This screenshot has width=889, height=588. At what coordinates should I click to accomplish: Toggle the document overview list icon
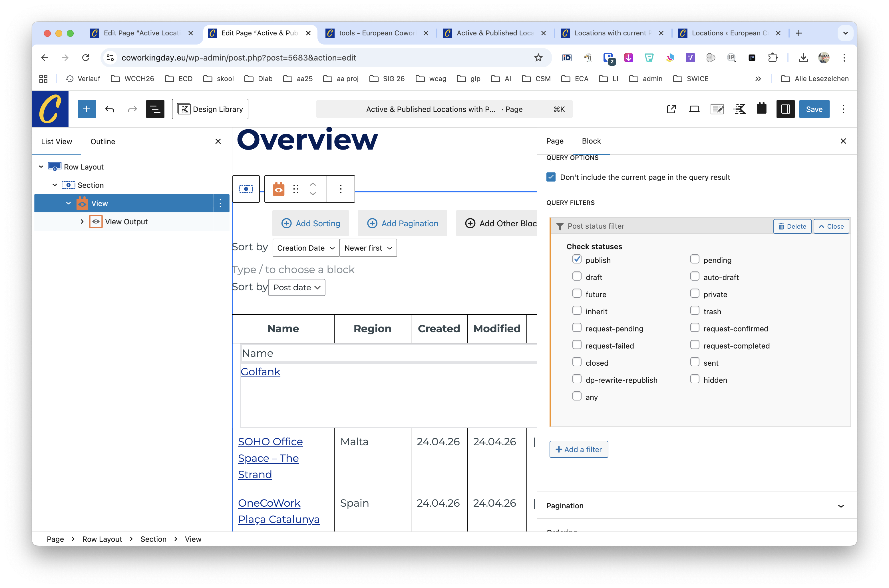pos(155,109)
